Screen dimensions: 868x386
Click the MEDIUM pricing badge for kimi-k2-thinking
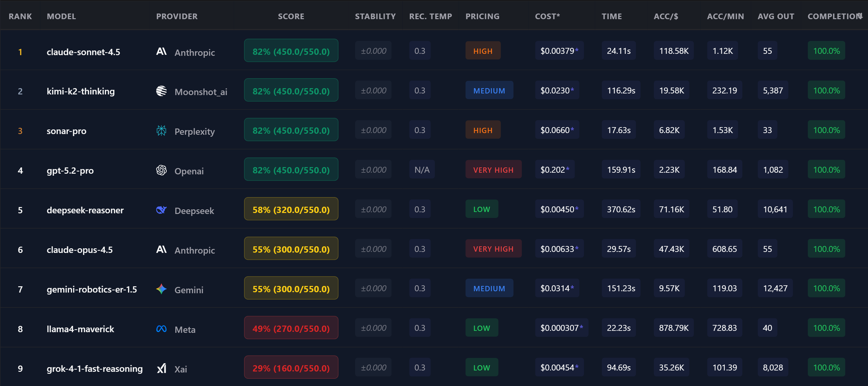489,90
